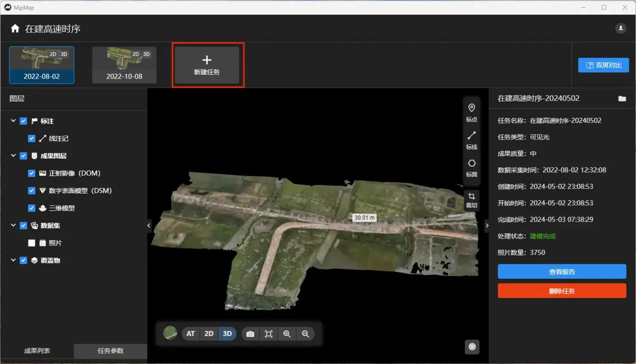Open the 2022-10-08 task thumbnail

click(x=124, y=65)
